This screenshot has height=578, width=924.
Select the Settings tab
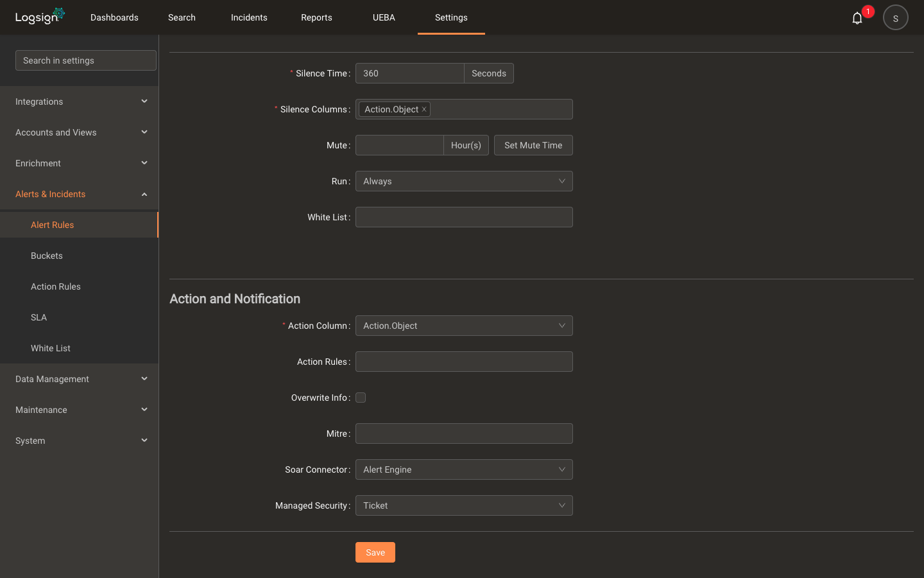coord(451,17)
